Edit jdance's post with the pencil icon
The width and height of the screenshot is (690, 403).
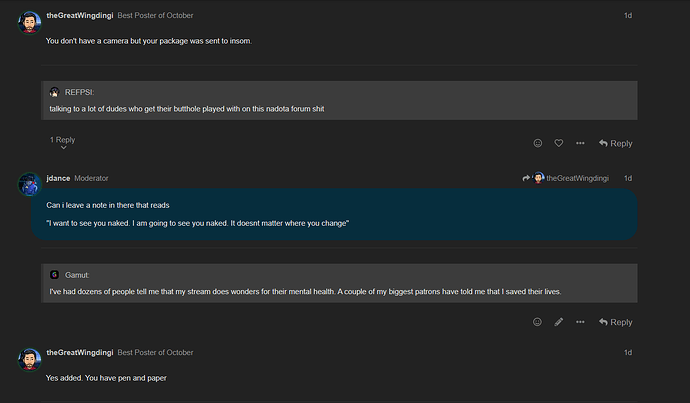pos(558,322)
